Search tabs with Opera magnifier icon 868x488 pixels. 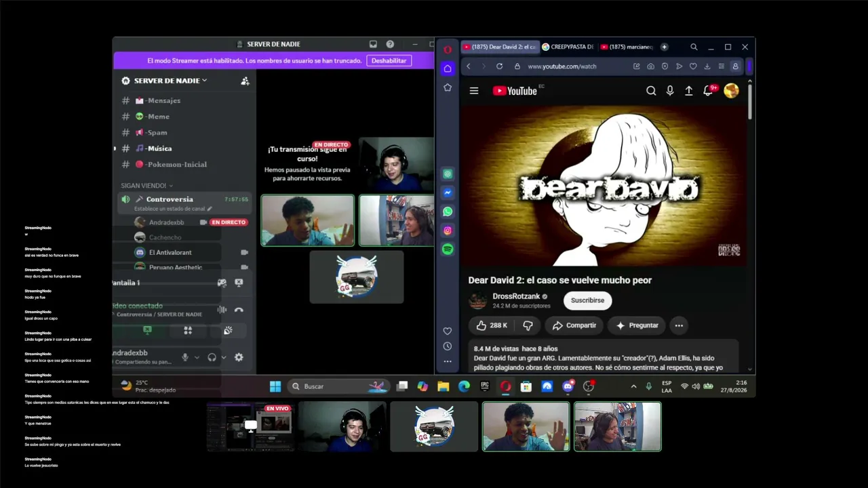point(694,47)
